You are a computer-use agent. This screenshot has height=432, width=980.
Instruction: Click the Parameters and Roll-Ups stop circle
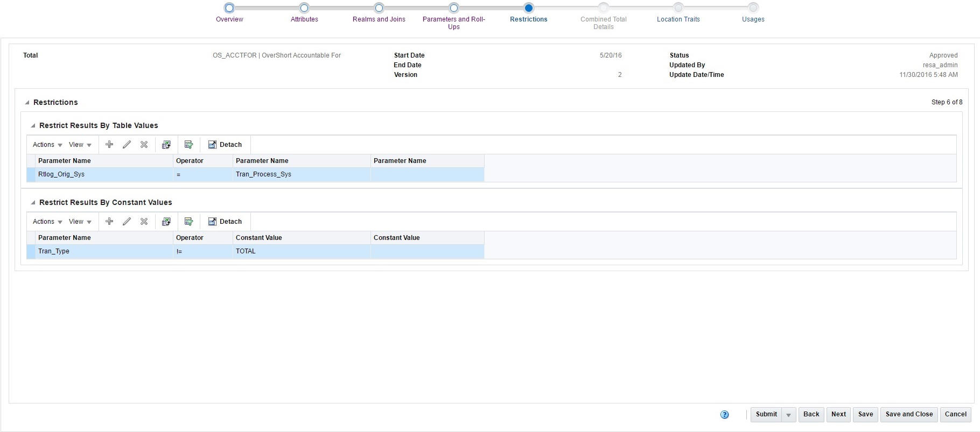[x=454, y=8]
